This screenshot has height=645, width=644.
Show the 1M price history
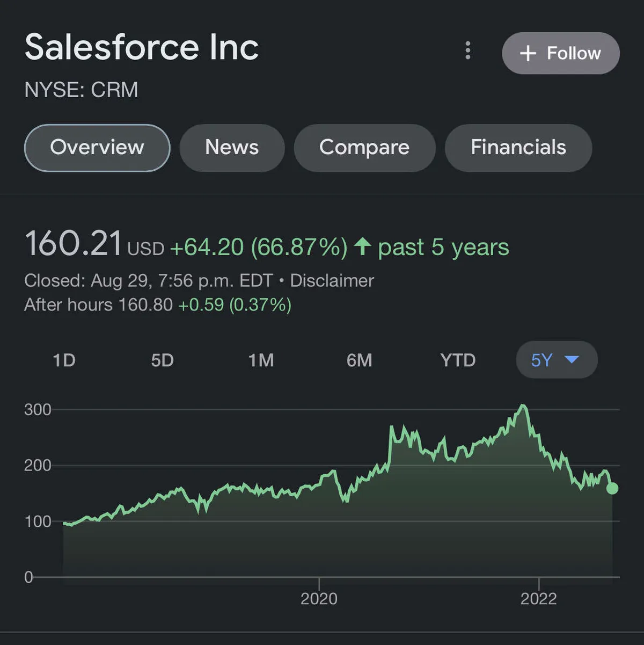tap(261, 360)
